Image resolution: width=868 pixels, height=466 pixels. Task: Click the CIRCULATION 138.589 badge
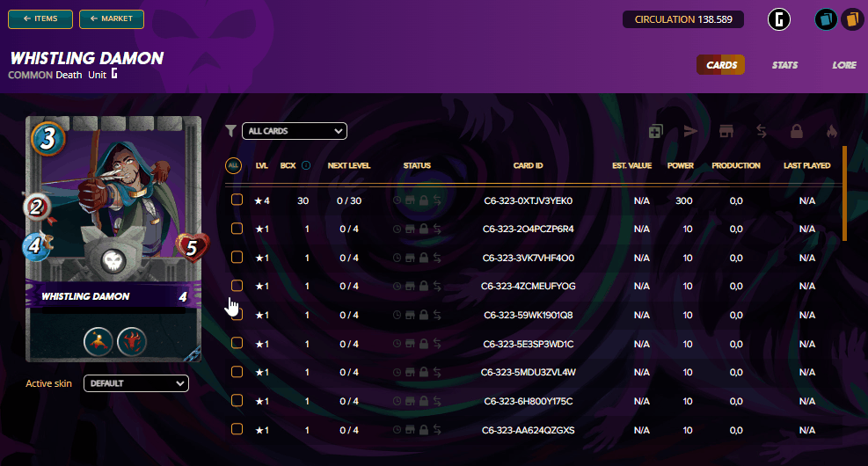683,19
